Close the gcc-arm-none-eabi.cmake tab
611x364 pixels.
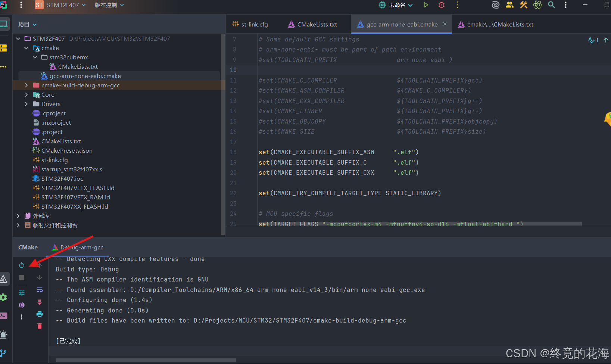pyautogui.click(x=445, y=24)
